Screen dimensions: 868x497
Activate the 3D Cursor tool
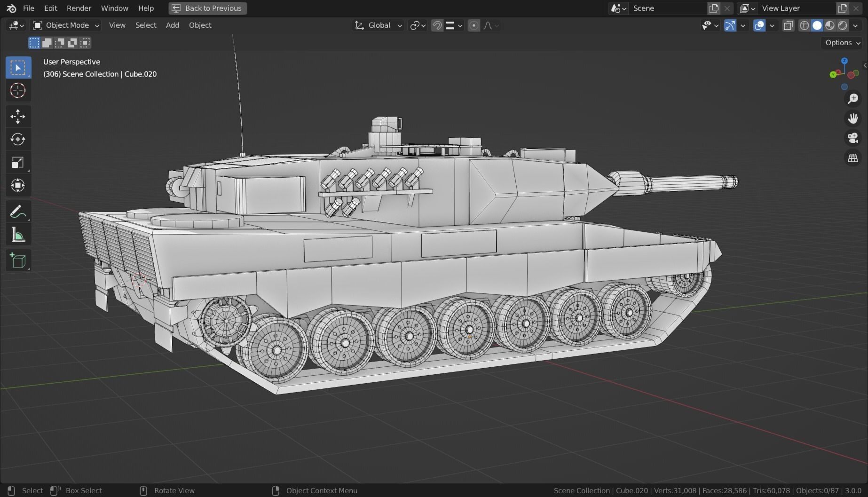coord(18,90)
